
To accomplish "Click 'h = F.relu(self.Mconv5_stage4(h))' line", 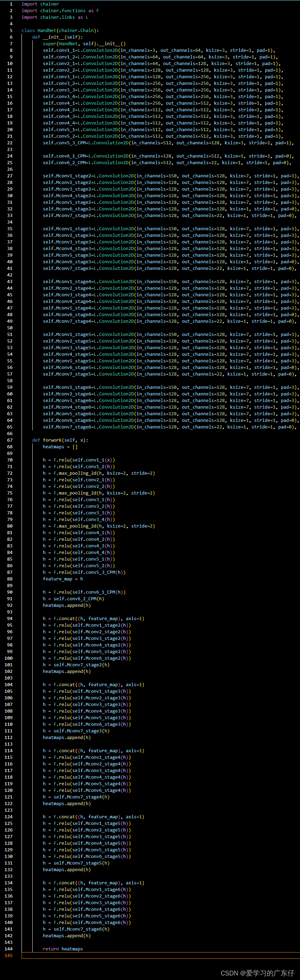I will point(86,784).
